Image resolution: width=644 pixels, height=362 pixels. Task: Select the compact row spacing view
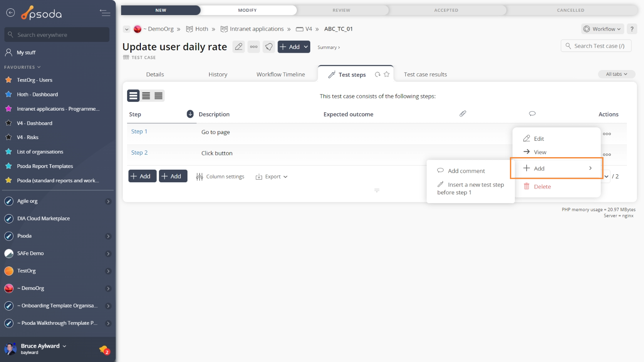click(158, 96)
